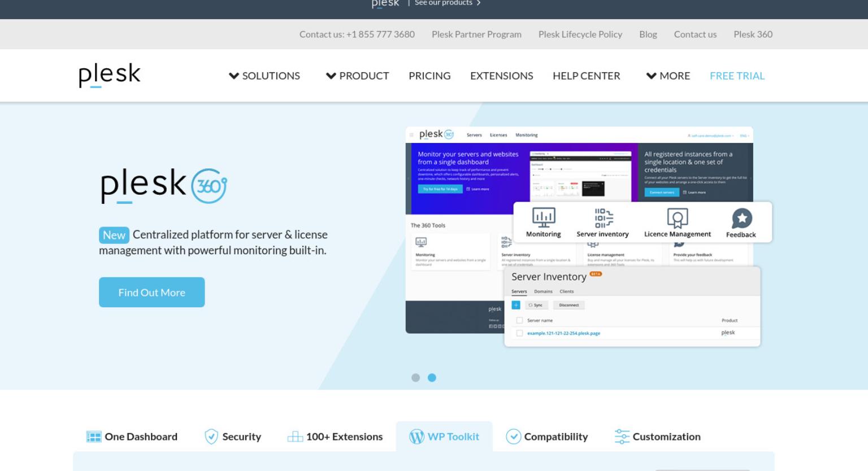
Task: Switch to the 100+ Extensions tab
Action: [x=335, y=437]
